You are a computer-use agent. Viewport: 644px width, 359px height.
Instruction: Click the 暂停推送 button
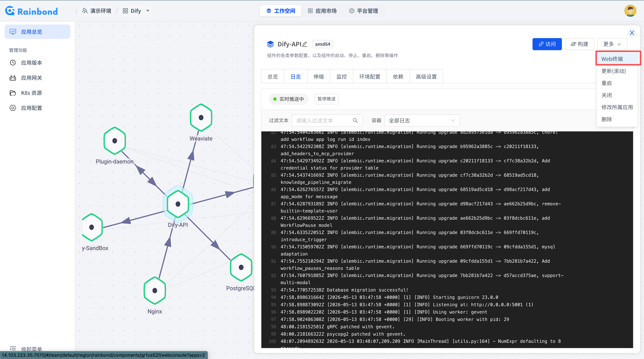click(326, 99)
